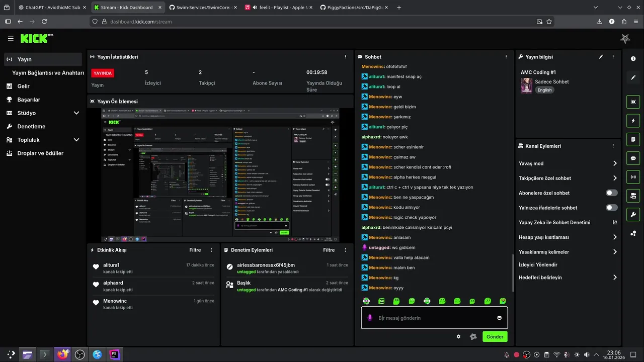Click the stream preview thumbnail

[220, 175]
